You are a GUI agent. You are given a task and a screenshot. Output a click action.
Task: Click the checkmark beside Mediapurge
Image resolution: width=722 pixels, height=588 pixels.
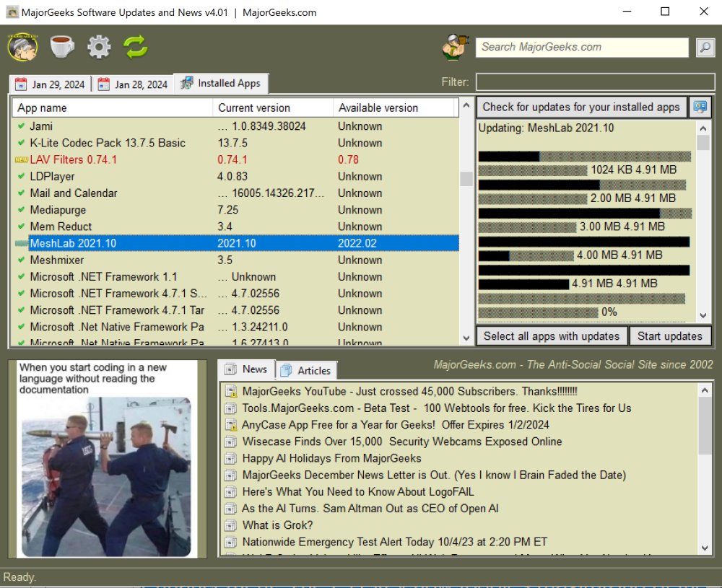[x=21, y=209]
